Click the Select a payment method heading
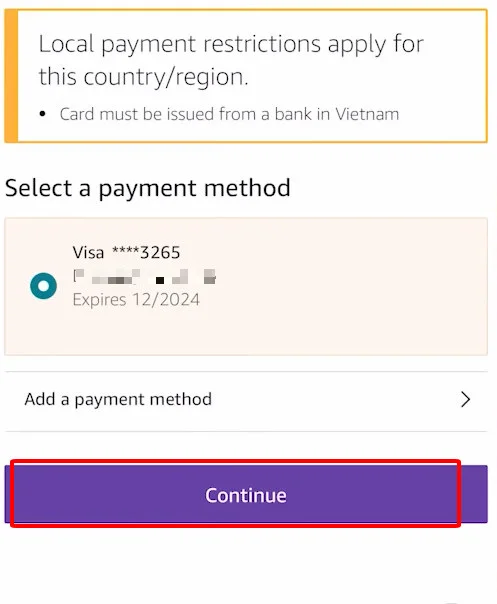Image resolution: width=497 pixels, height=604 pixels. tap(148, 188)
